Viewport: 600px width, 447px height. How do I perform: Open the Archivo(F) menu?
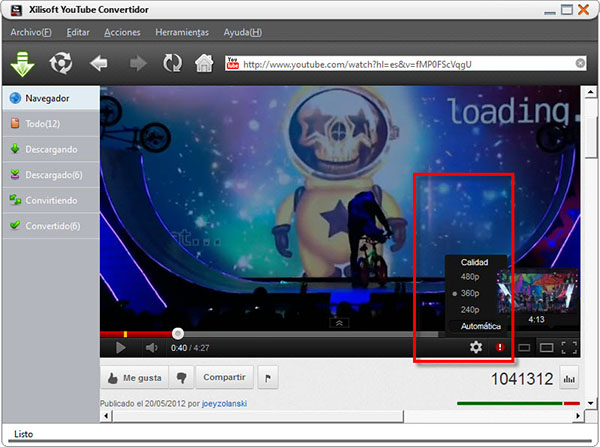click(x=31, y=32)
